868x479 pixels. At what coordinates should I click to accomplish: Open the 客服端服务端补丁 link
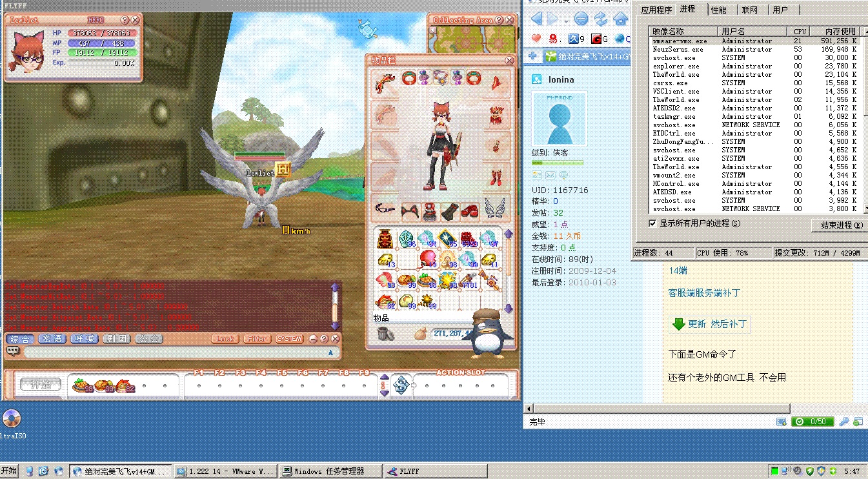[x=704, y=293]
